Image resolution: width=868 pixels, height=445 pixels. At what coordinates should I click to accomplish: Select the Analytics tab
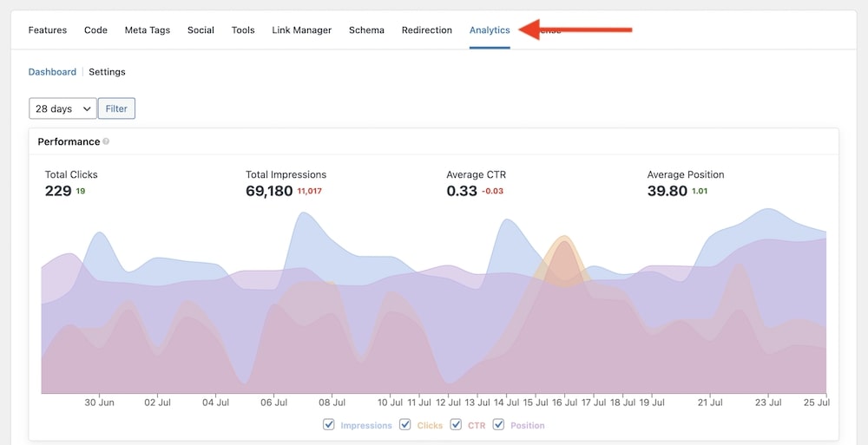tap(490, 30)
